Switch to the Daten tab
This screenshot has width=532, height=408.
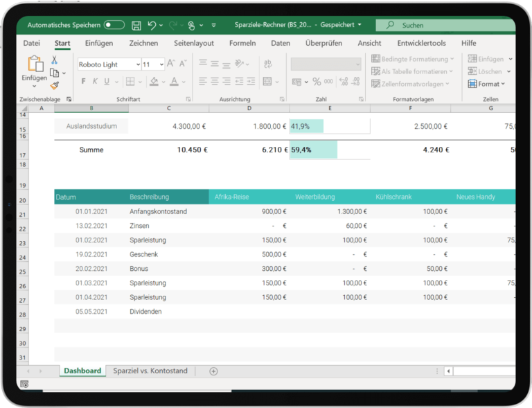[x=281, y=43]
